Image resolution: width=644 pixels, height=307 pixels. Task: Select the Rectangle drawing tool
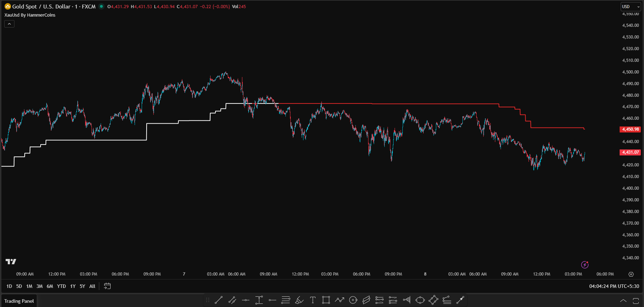click(326, 300)
